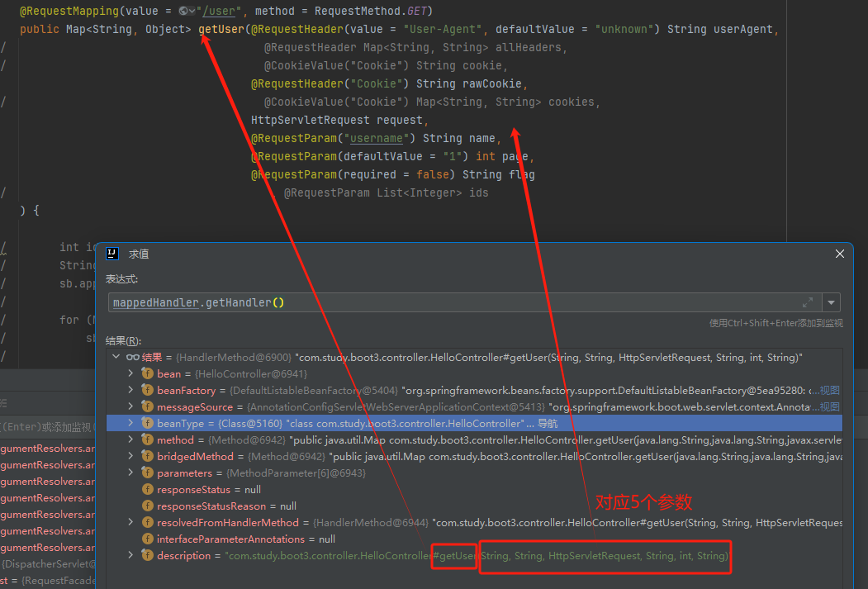
Task: Expand the description field node
Action: [130, 555]
